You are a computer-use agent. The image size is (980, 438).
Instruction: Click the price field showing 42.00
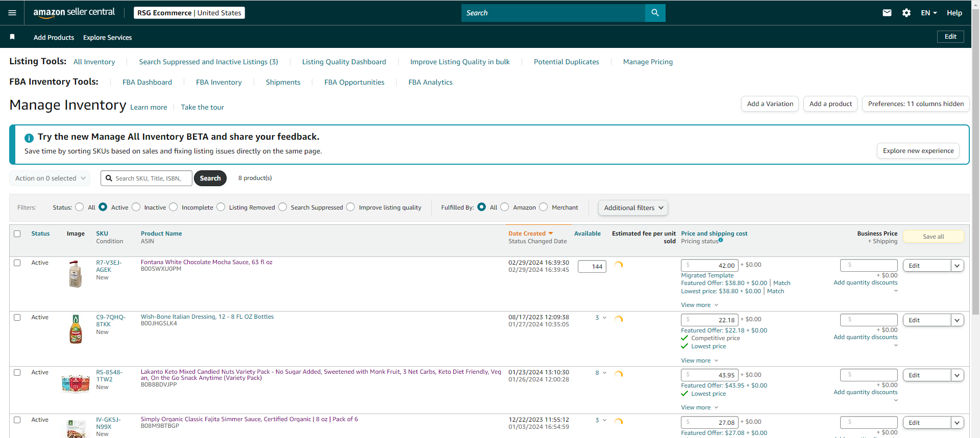click(x=709, y=265)
